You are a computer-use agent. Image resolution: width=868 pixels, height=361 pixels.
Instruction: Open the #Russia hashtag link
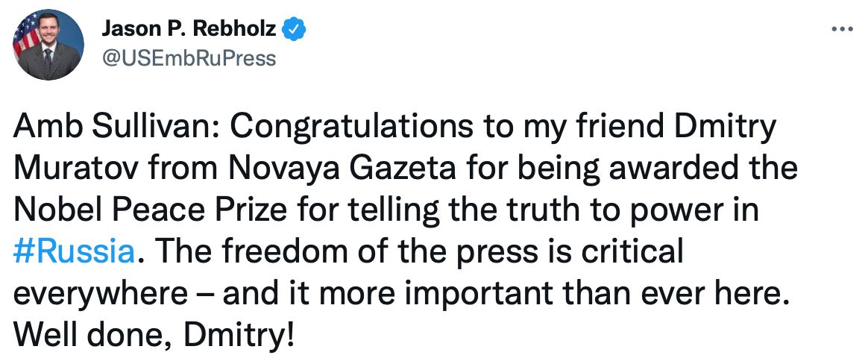pyautogui.click(x=73, y=253)
